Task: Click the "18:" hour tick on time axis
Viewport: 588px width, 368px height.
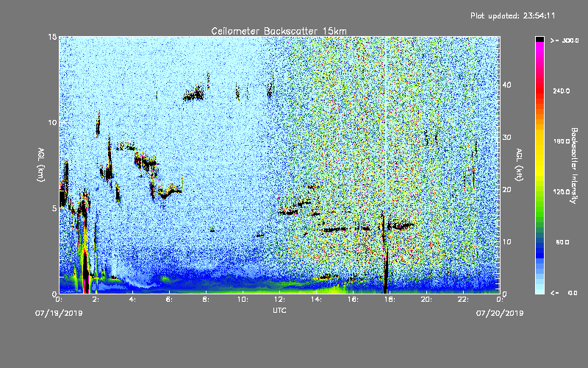Action: 390,300
